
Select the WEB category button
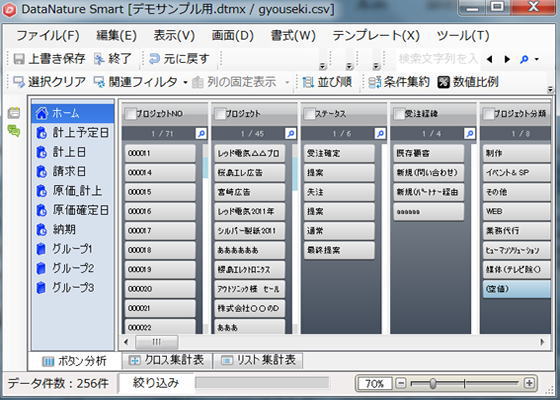(x=517, y=211)
